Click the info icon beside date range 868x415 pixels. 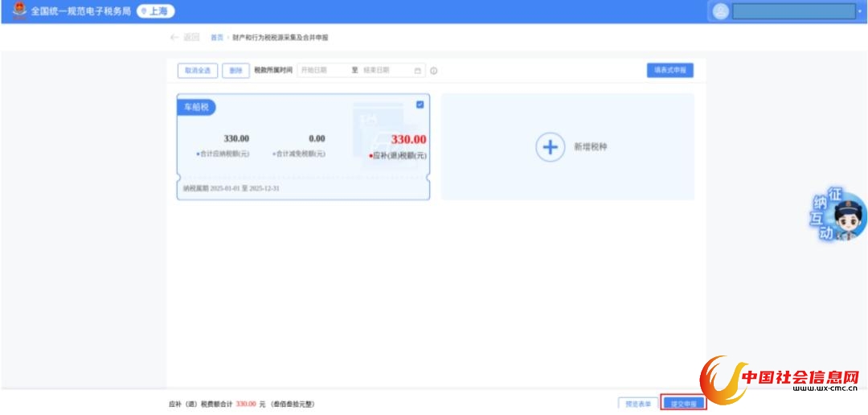pyautogui.click(x=434, y=71)
